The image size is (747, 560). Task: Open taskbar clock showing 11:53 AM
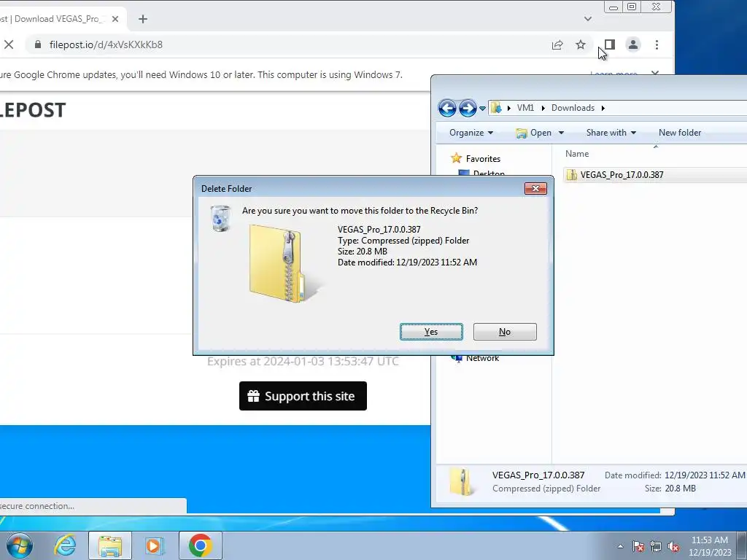(x=709, y=545)
